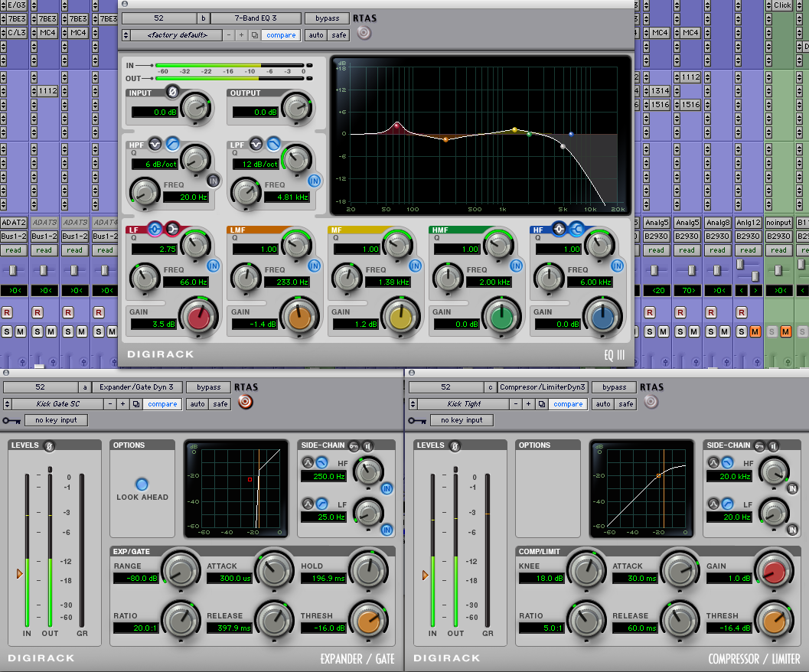Click compare in the Compressor/Limiter window
The image size is (809, 672).
568,404
